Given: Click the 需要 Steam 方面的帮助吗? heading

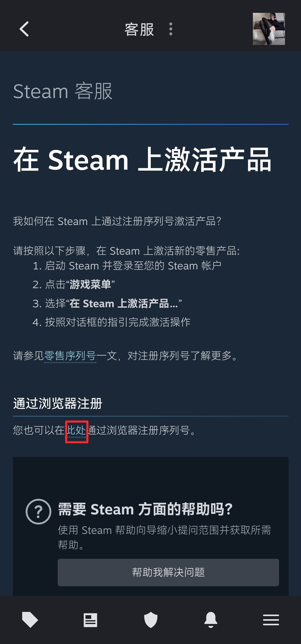Looking at the screenshot, I should tap(145, 509).
